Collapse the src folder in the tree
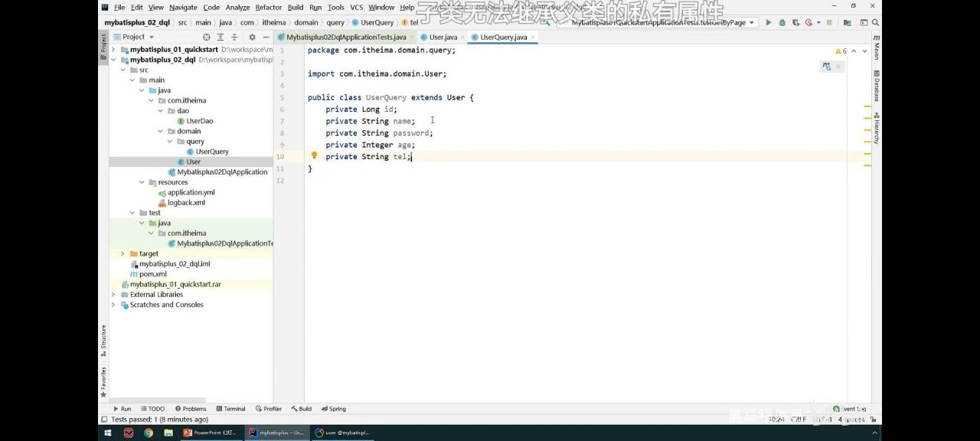The height and width of the screenshot is (441, 980). [x=123, y=70]
